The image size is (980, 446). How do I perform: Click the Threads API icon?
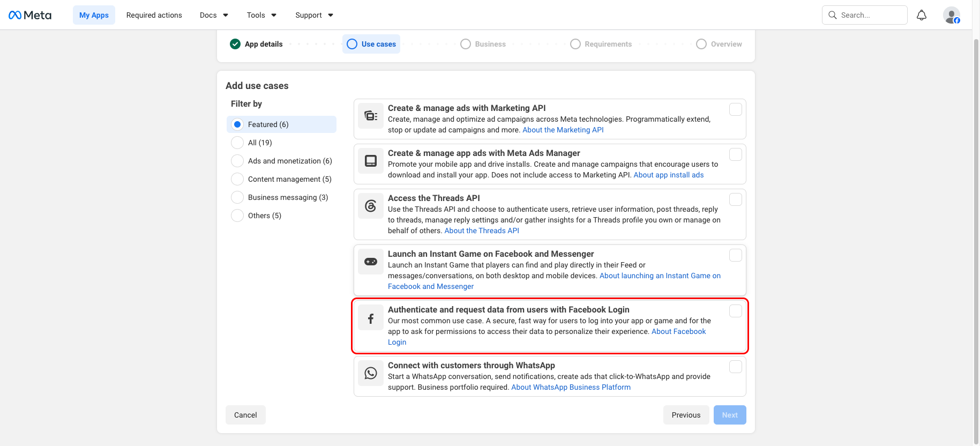(371, 206)
